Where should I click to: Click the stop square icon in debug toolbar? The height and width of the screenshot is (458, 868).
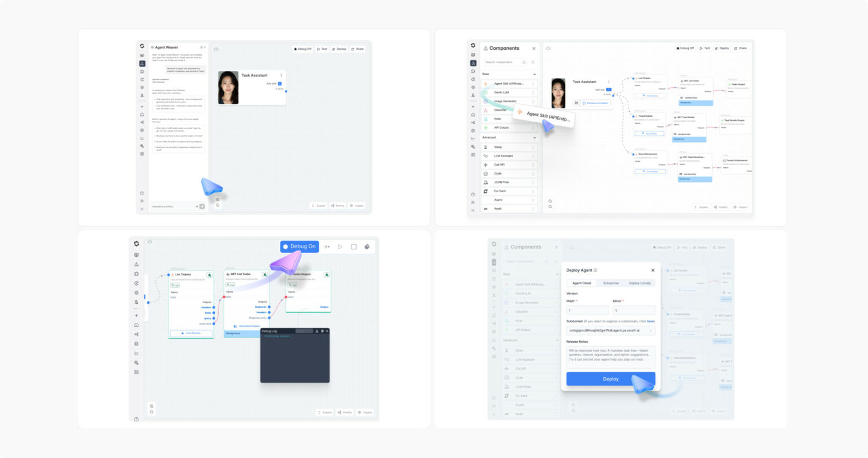click(354, 247)
